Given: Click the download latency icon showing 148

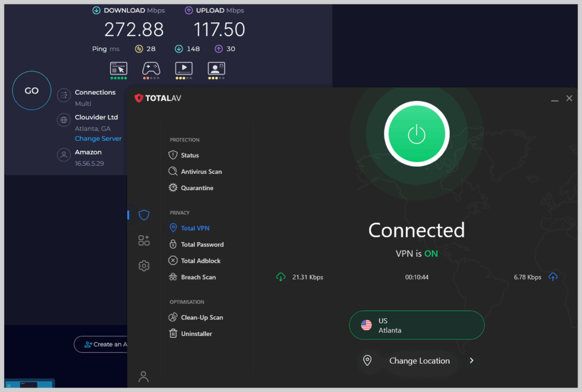Looking at the screenshot, I should pyautogui.click(x=179, y=49).
